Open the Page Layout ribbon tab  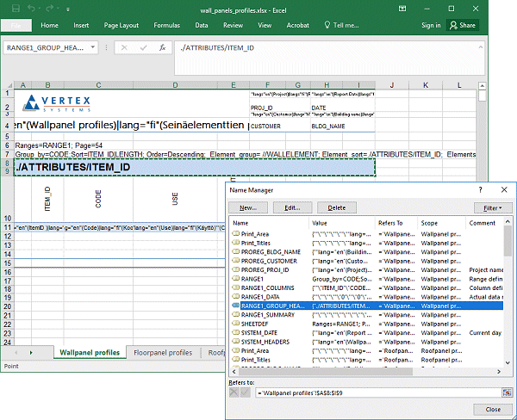(x=121, y=25)
